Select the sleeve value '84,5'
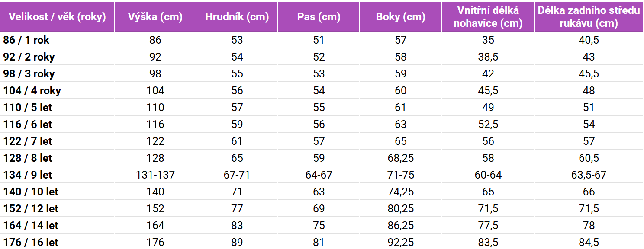Screen dimensions: 644x249 (589, 243)
